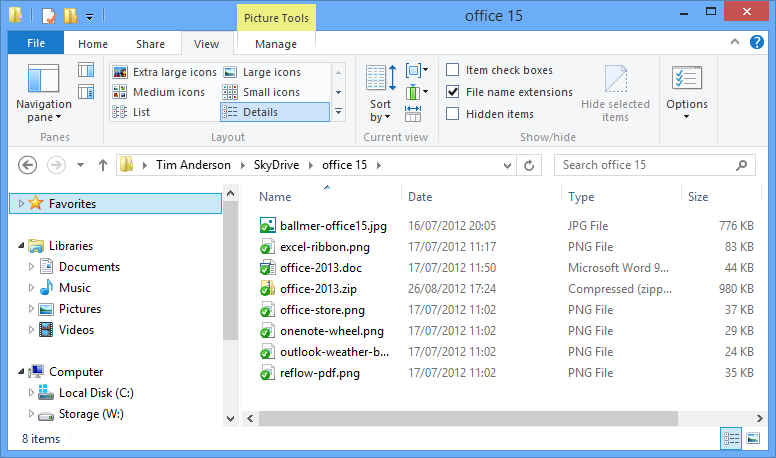776x458 pixels.
Task: Choose Extra large icons layout
Action: [165, 72]
